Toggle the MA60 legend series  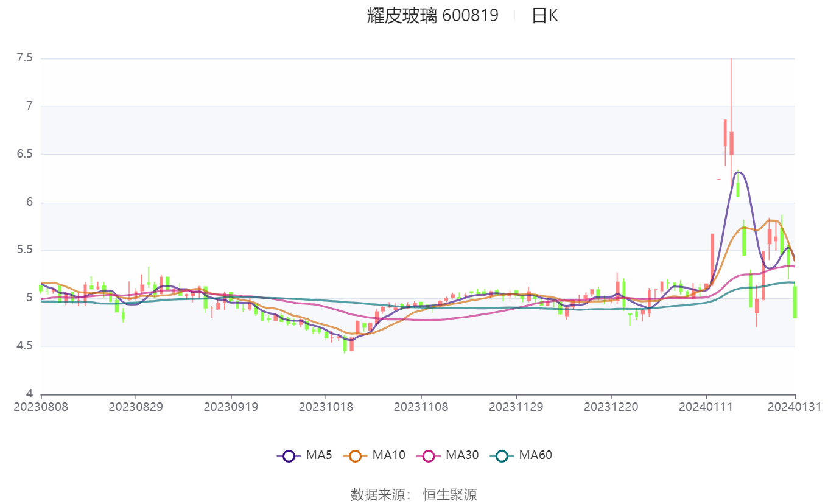521,455
